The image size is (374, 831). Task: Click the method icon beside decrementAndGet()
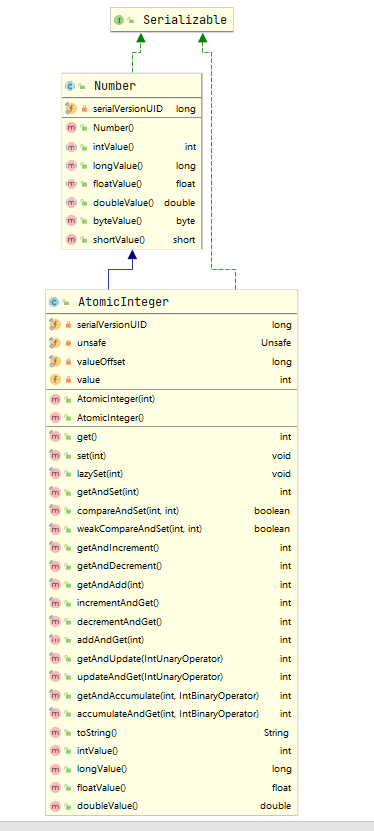pyautogui.click(x=55, y=621)
